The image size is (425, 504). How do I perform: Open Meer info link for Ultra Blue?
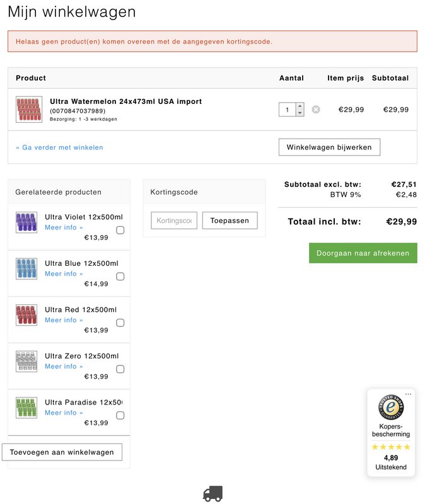click(x=64, y=274)
